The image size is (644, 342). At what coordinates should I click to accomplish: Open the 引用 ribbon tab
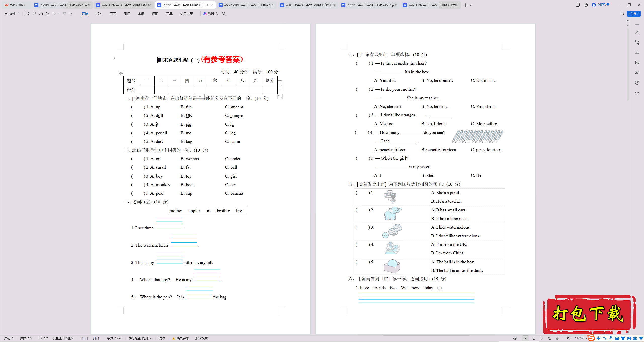point(127,14)
